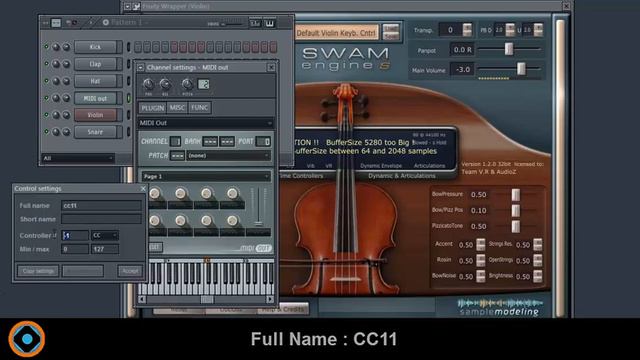
Task: Click the MIDI port number box
Action: (x=263, y=142)
